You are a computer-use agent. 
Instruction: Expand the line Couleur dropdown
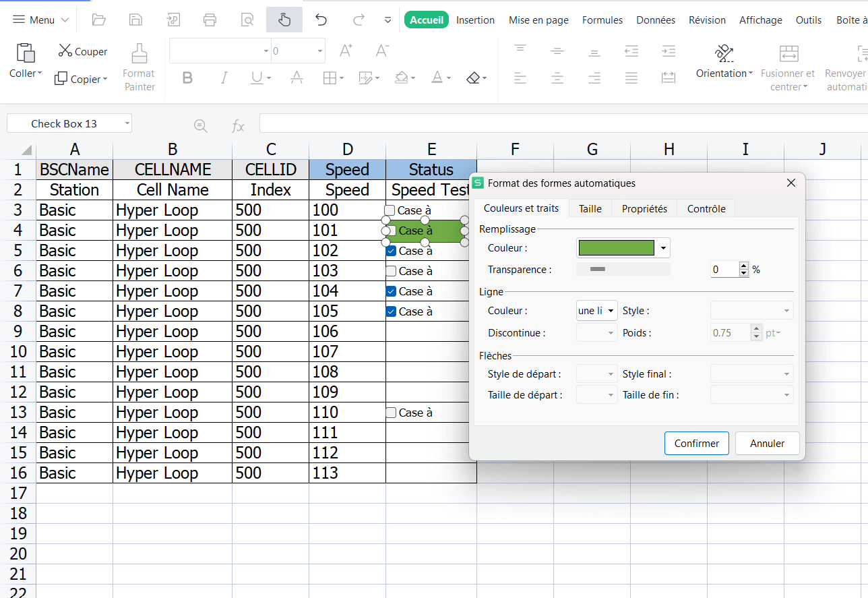click(x=611, y=311)
